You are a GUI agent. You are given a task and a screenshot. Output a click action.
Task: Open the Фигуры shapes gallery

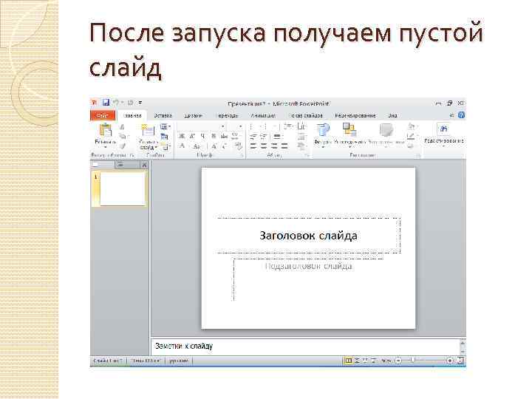pos(323,135)
